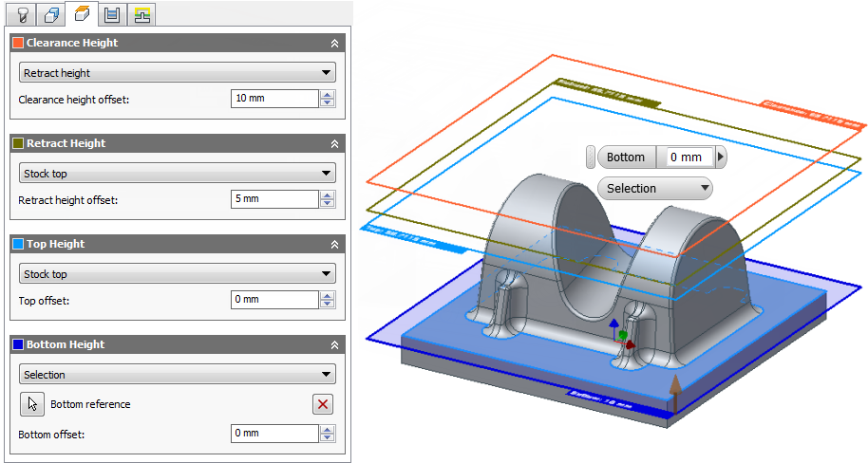Click the arrow next to viewport 0 mm

coord(721,157)
